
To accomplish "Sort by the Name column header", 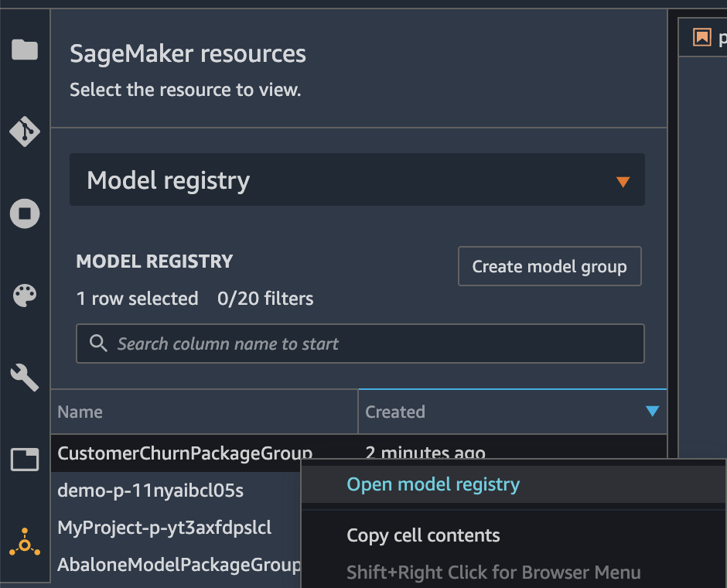I will (x=204, y=412).
